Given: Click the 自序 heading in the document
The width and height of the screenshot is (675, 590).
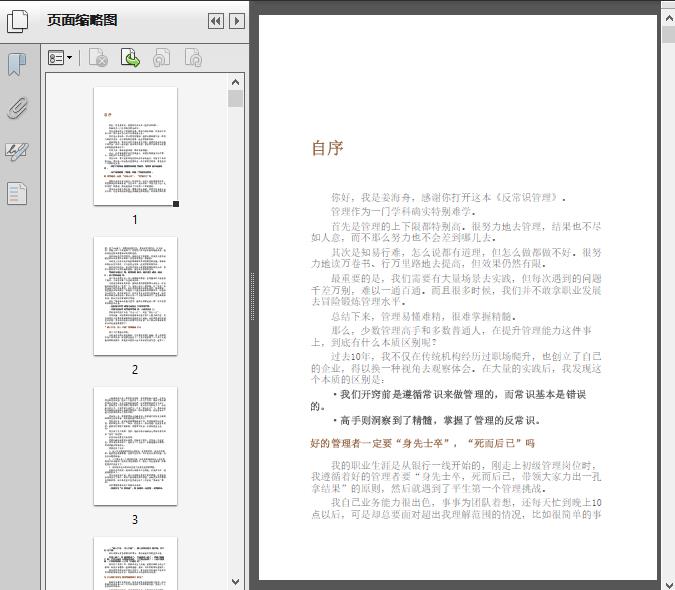Looking at the screenshot, I should [327, 149].
